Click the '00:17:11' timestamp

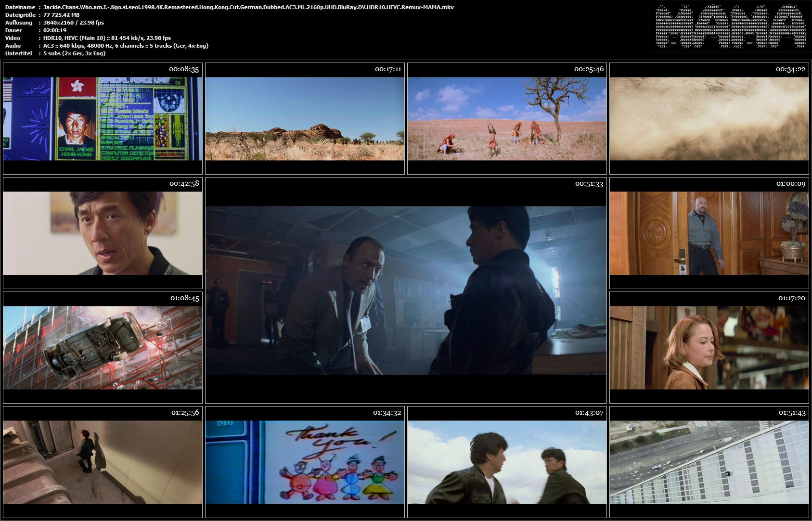(x=388, y=69)
